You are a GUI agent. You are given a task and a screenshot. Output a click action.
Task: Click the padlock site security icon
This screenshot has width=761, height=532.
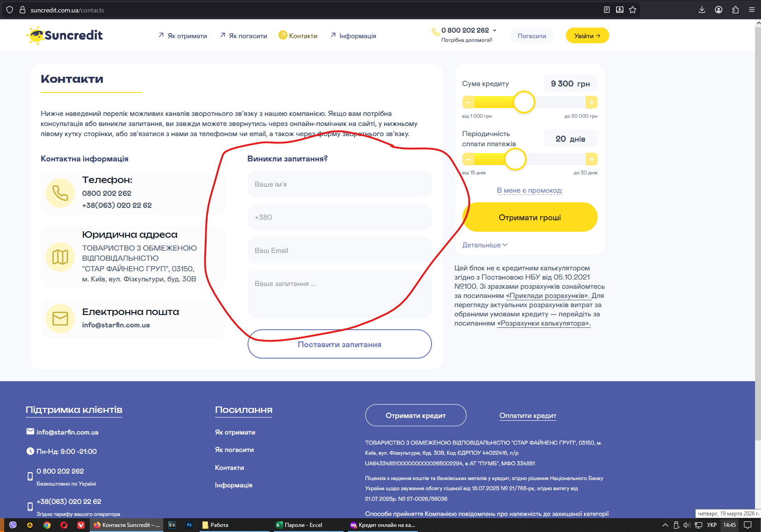click(x=22, y=10)
